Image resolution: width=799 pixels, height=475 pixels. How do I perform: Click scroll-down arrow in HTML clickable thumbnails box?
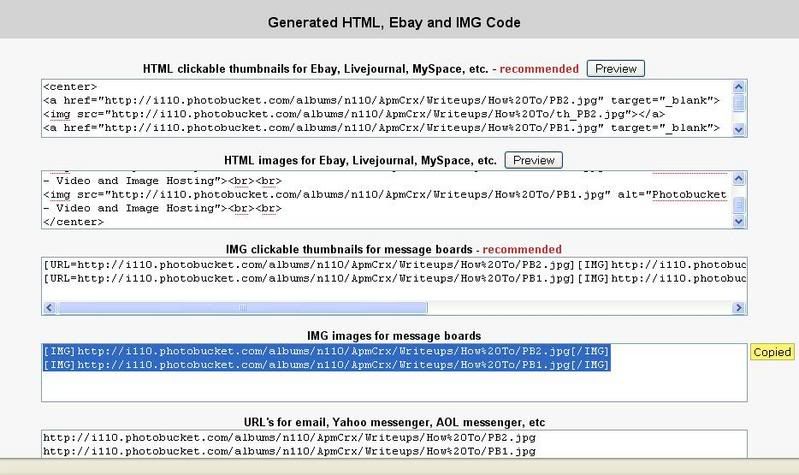tap(739, 129)
